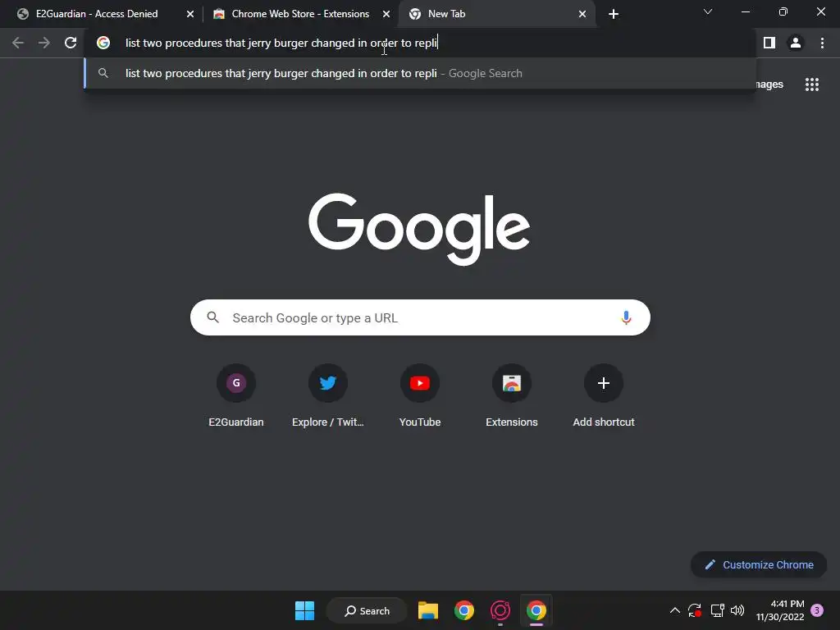Close the Chrome Web Store tab

click(386, 14)
